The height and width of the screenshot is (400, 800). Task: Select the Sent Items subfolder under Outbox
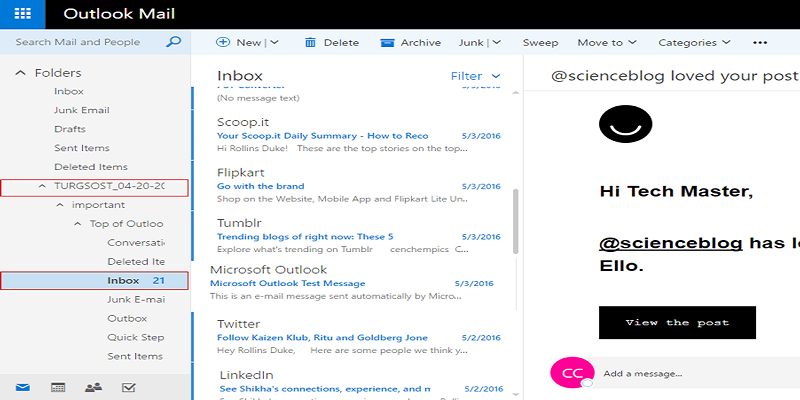click(135, 356)
